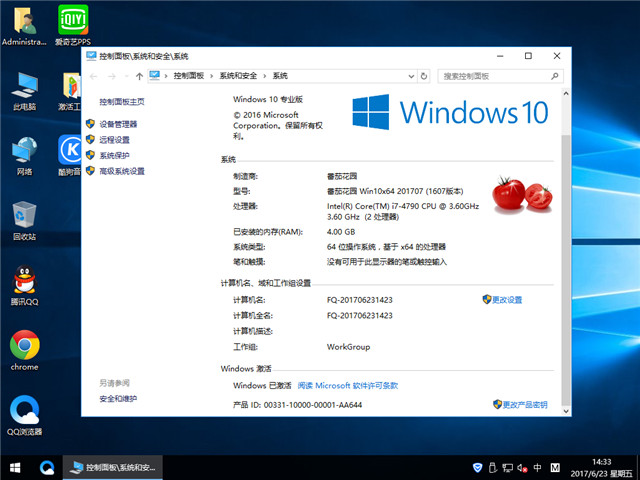Click the 系统 breadcrumb

click(280, 76)
